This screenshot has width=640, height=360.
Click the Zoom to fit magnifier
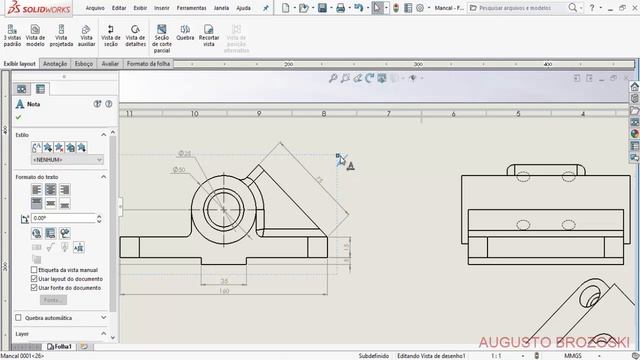pyautogui.click(x=333, y=78)
